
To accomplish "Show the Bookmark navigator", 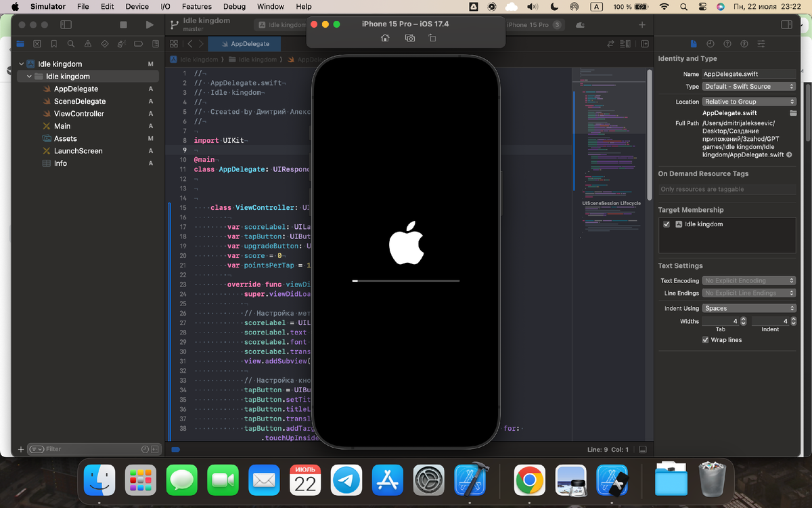I will pos(54,44).
